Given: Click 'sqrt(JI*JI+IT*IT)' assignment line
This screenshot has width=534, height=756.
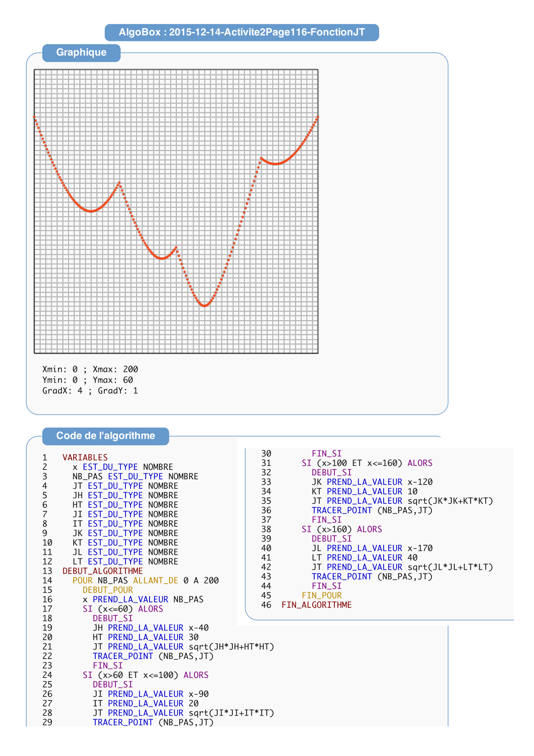Looking at the screenshot, I should click(x=184, y=713).
